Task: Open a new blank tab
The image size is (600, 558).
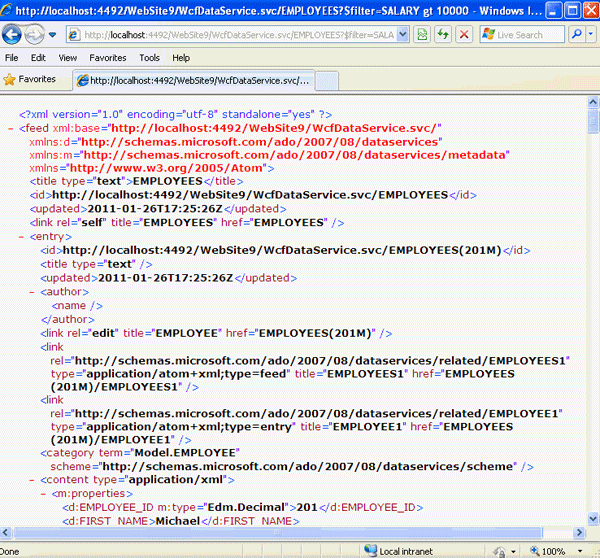Action: click(327, 81)
